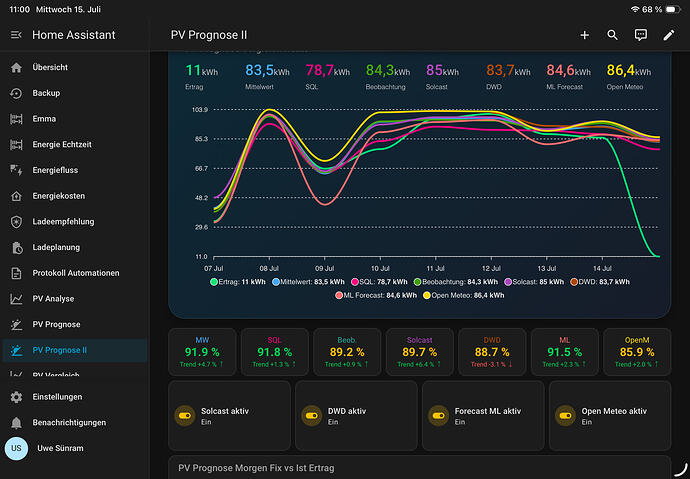The image size is (690, 479).
Task: Open the Assist chat icon
Action: coord(641,35)
